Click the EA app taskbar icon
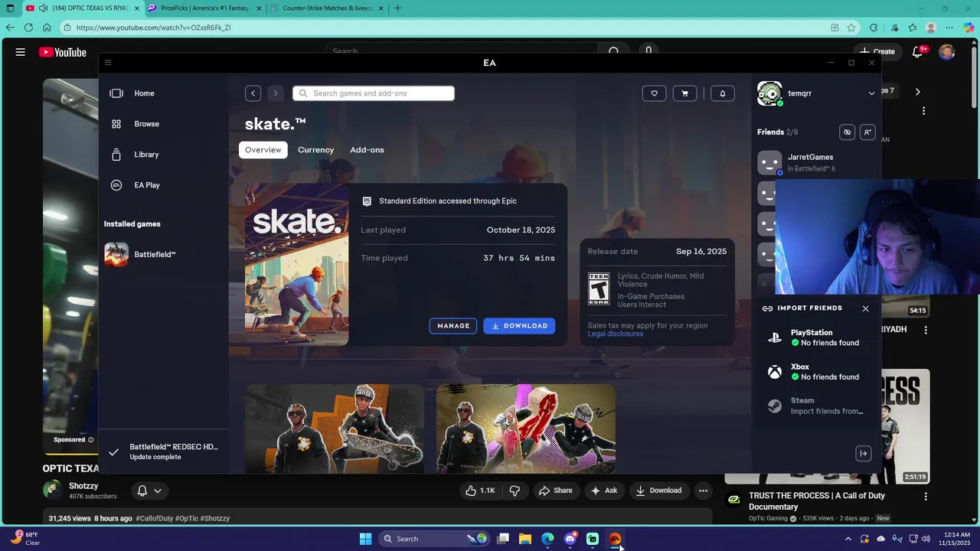 (x=615, y=539)
